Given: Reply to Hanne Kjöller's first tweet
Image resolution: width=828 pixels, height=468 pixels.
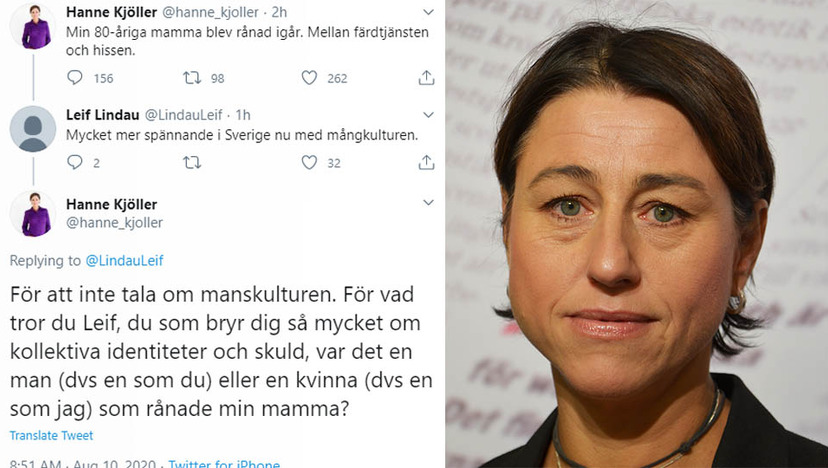Looking at the screenshot, I should (x=75, y=78).
